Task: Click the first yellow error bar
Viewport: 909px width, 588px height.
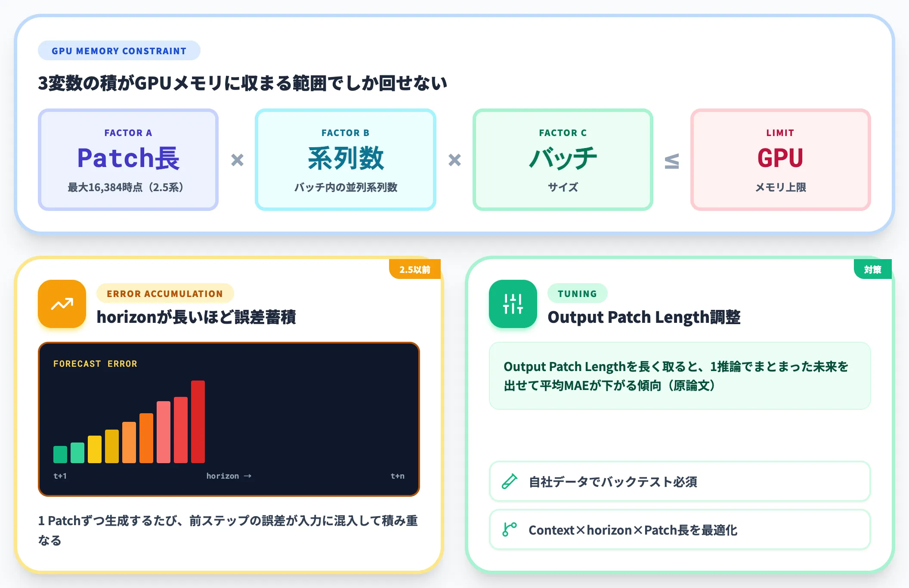Action: (x=95, y=449)
